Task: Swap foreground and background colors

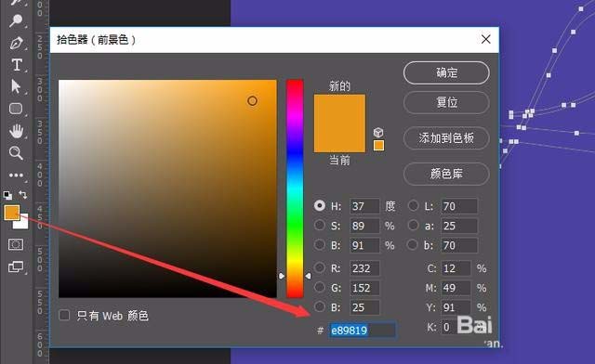Action: click(x=22, y=194)
